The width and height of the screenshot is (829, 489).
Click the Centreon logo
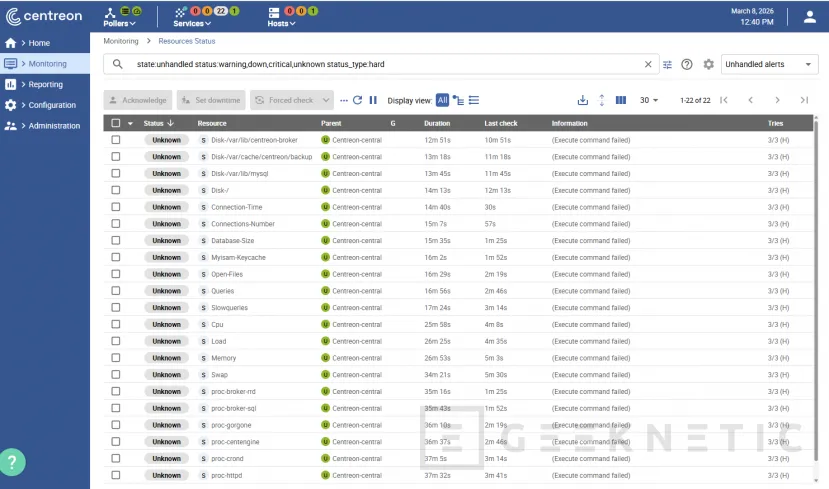44,16
